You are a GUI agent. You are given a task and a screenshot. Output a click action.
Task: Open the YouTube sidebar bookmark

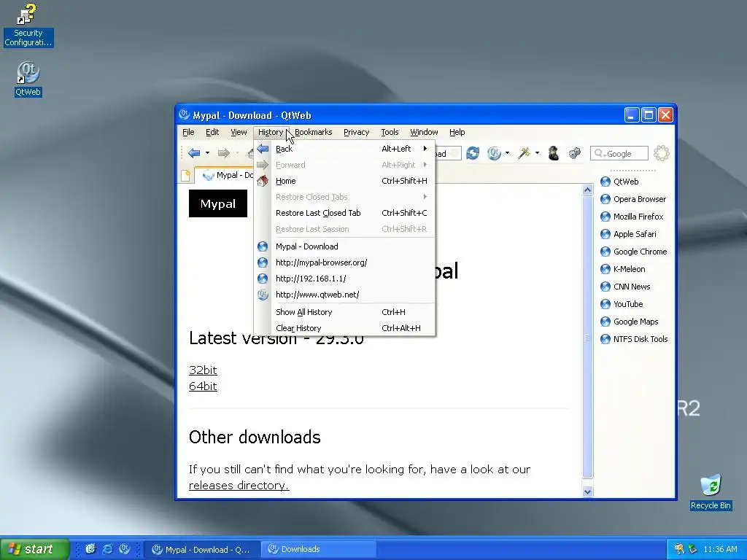[x=622, y=304]
